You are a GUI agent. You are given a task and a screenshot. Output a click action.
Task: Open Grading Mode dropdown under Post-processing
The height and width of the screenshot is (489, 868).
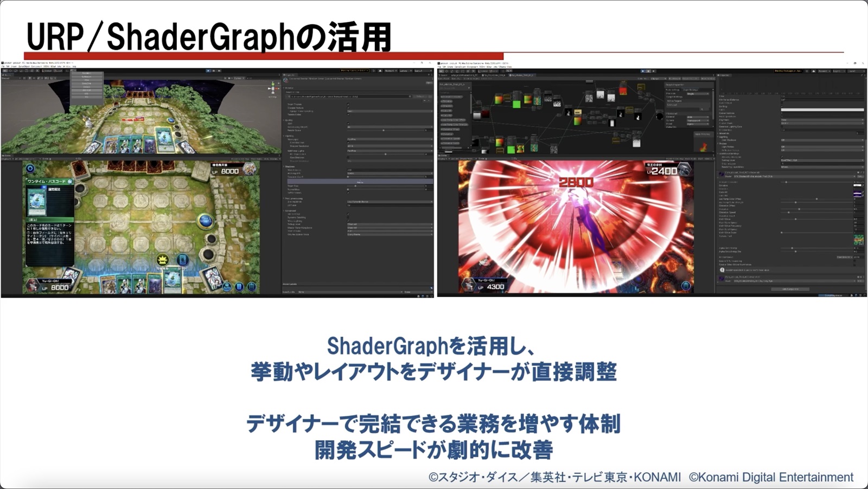pyautogui.click(x=390, y=202)
